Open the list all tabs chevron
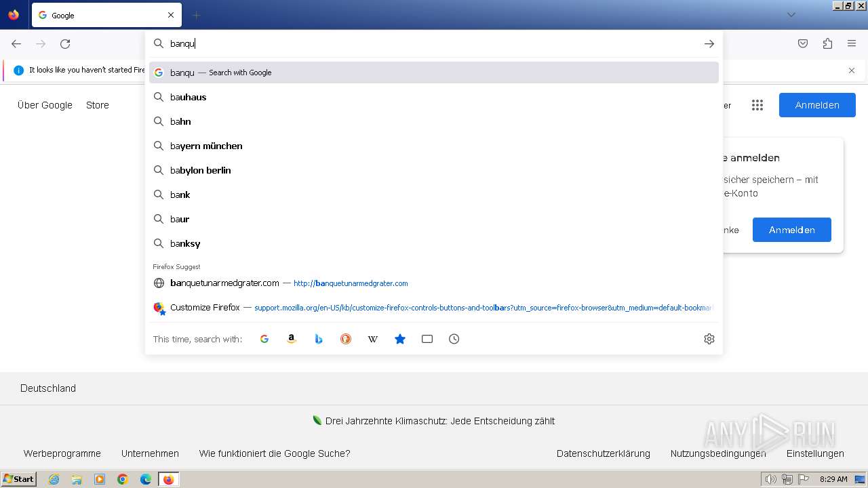 click(791, 15)
